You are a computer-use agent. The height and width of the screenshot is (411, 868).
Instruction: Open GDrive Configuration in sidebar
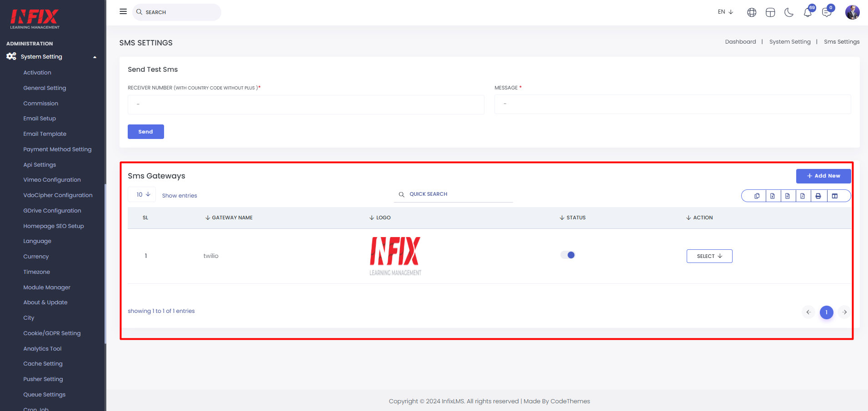[52, 211]
